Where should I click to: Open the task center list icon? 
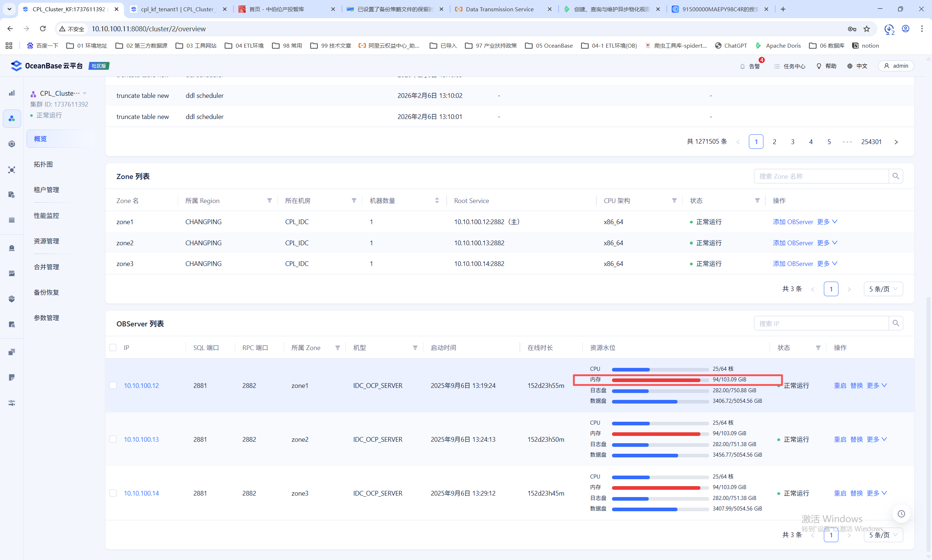[777, 67]
